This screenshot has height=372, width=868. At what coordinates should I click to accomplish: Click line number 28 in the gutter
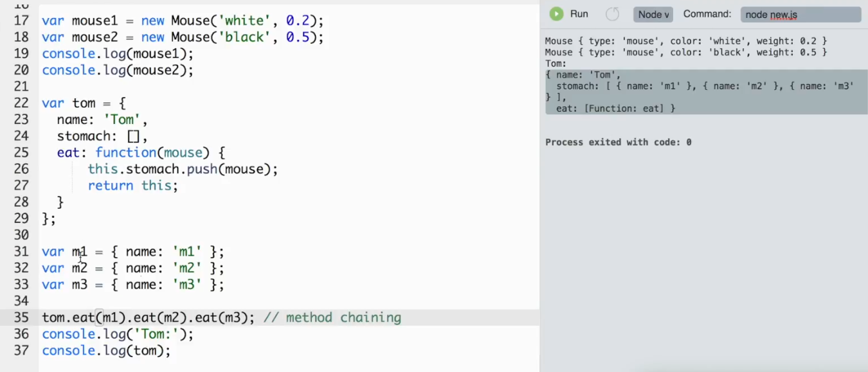pos(21,202)
